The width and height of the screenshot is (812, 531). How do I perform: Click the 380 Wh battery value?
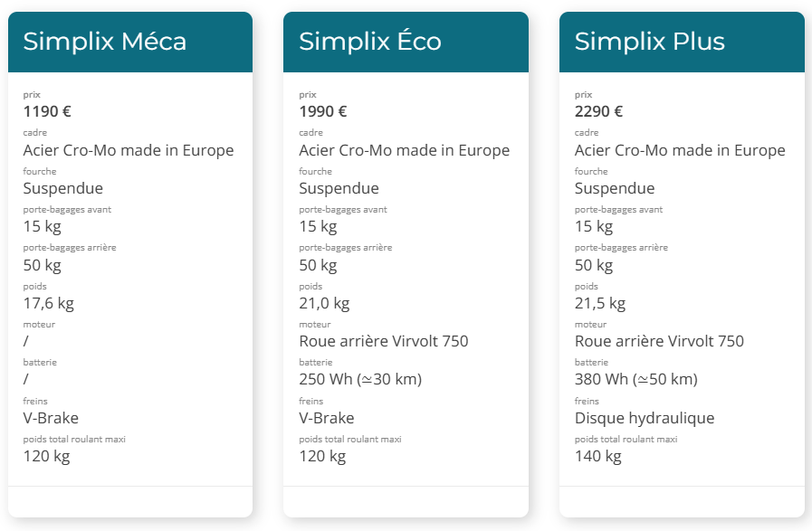[x=635, y=379]
